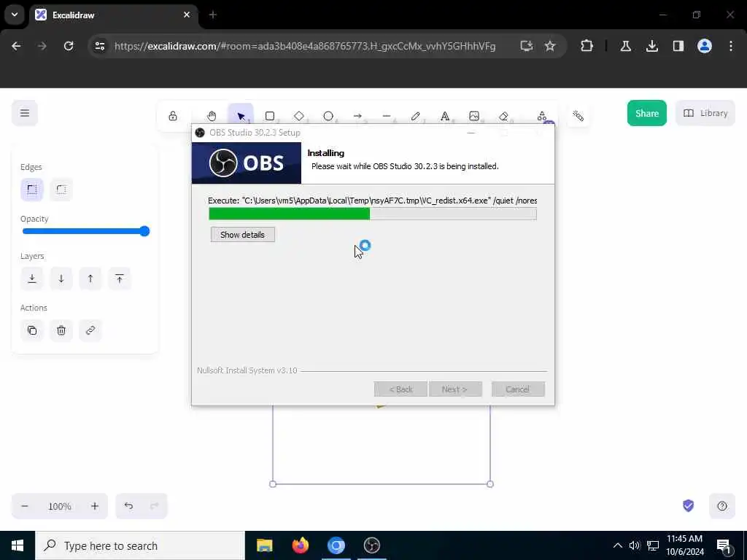Open Chrome Labs flask icon

625,46
